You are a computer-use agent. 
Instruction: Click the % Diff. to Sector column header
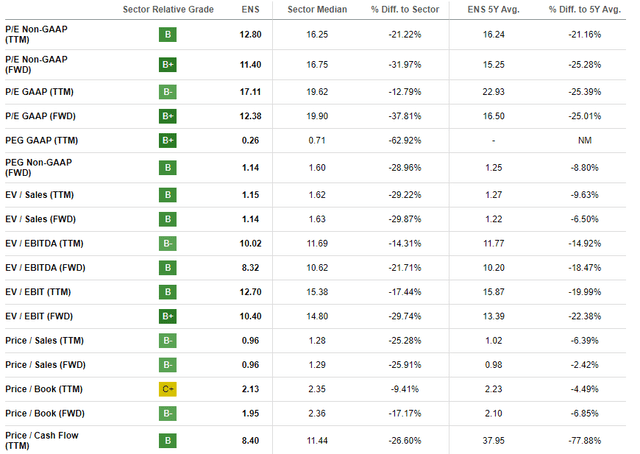(x=405, y=9)
